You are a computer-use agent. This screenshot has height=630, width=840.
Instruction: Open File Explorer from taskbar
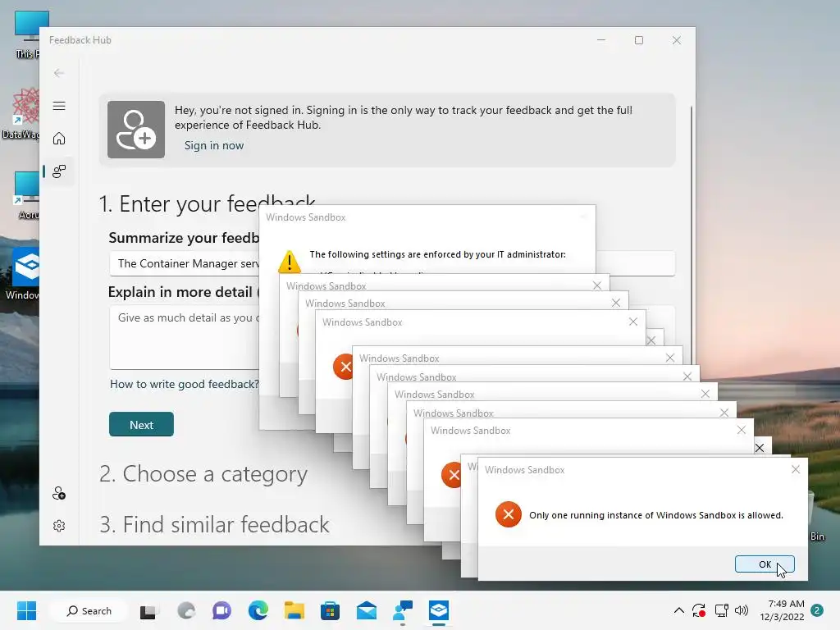pos(294,610)
